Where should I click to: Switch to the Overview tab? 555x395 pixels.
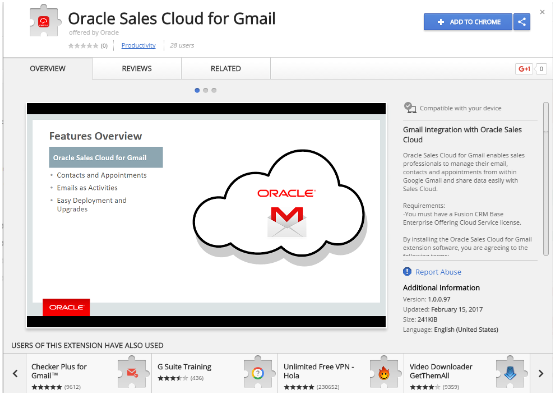[x=47, y=68]
